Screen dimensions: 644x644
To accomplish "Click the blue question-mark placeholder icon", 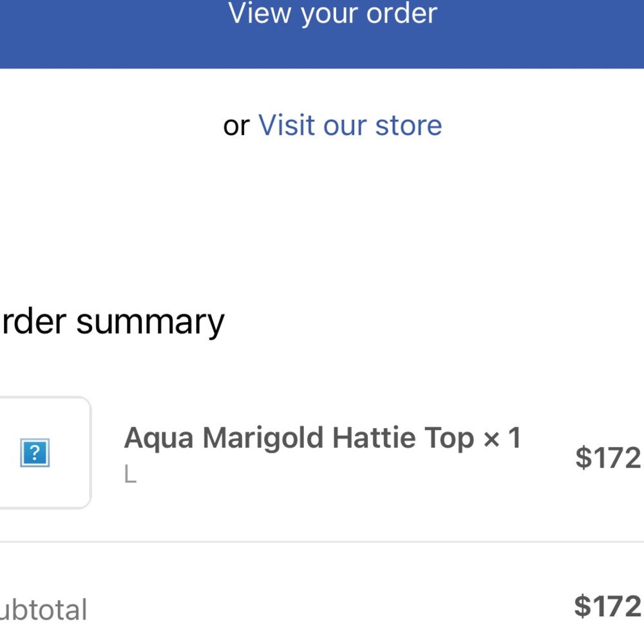I will 35,453.
